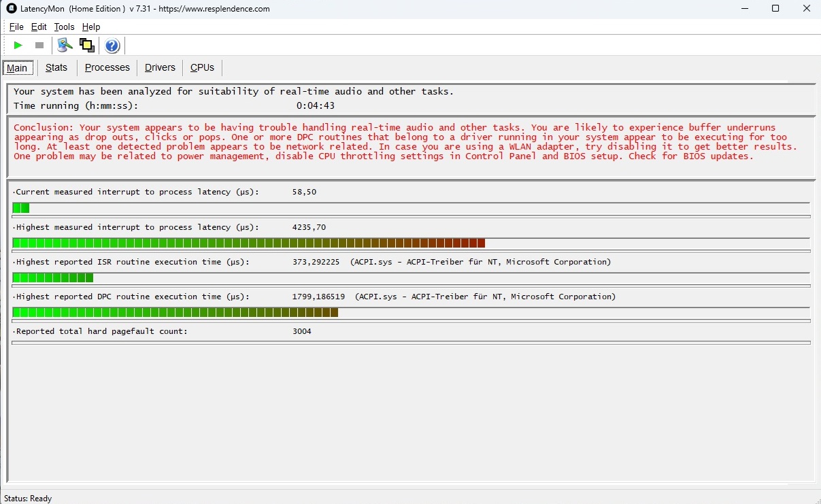Minimize the LatencyMon window
Image resolution: width=821 pixels, height=504 pixels.
745,9
